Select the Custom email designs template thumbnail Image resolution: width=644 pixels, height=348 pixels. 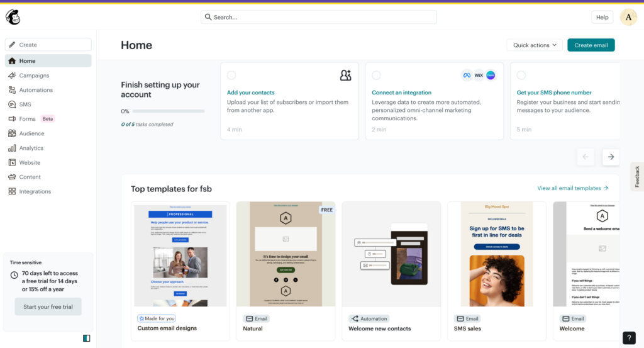point(180,255)
